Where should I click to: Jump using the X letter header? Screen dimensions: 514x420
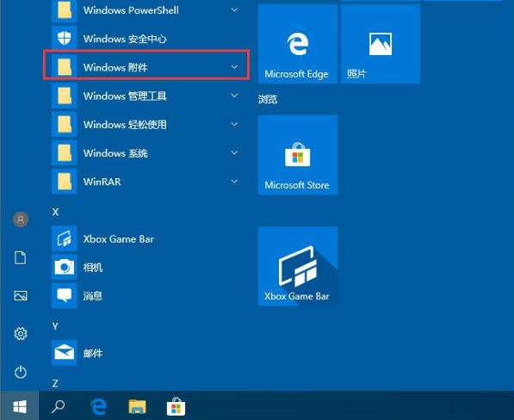coord(56,212)
